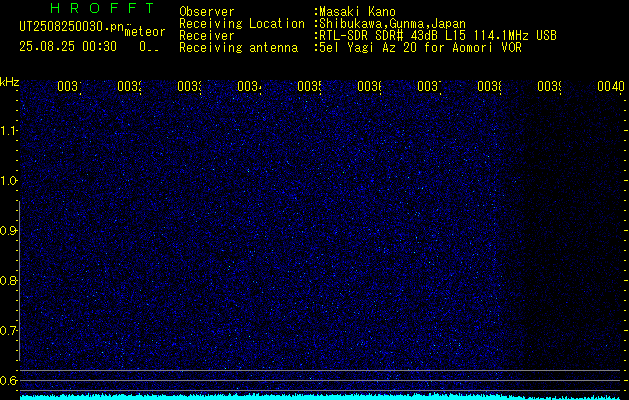The image size is (629, 400).
Task: Click the cyan signal level strip at bottom
Action: 320,397
